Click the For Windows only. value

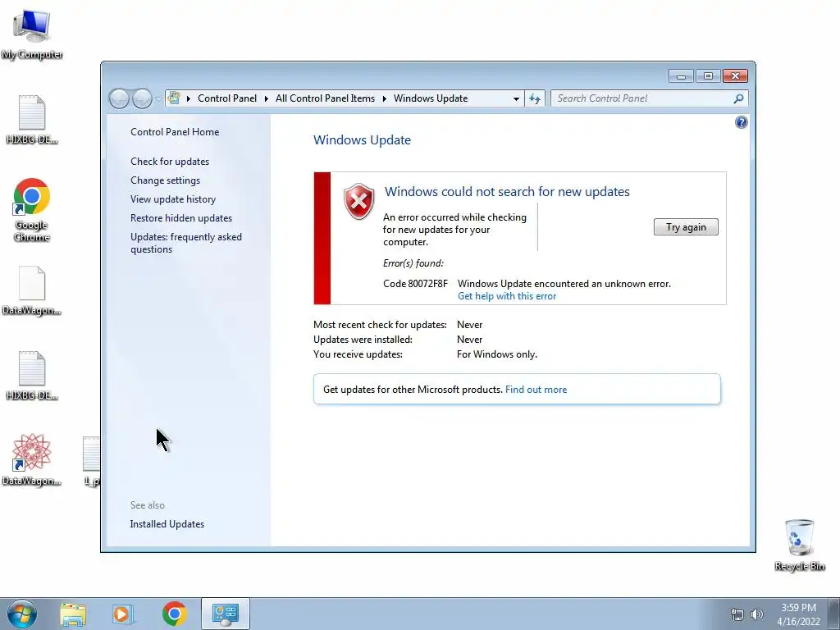(x=496, y=354)
